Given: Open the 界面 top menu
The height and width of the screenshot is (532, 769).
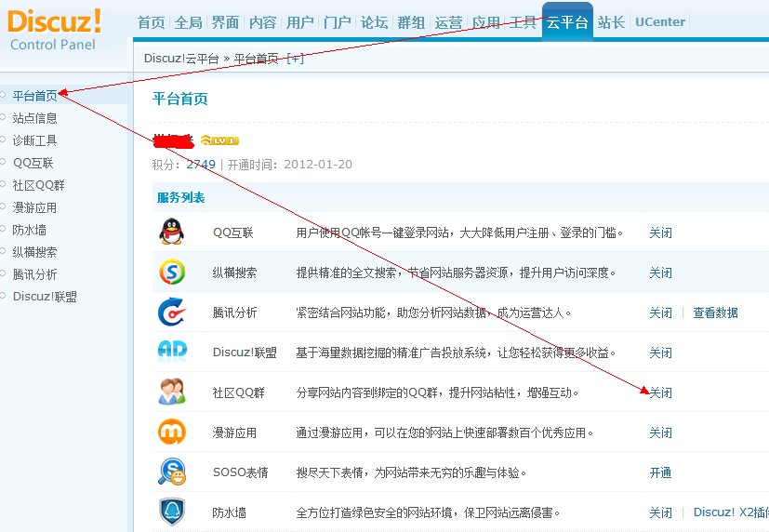Looking at the screenshot, I should tap(226, 22).
